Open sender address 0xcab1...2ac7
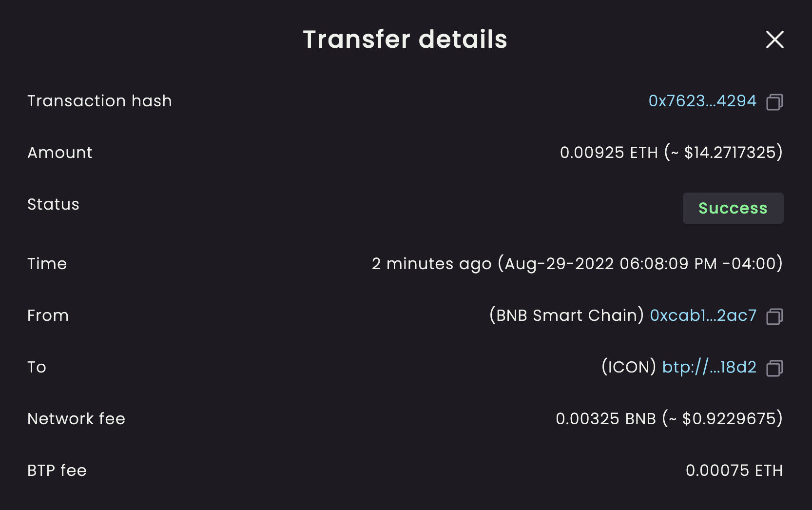812x510 pixels. pos(702,316)
